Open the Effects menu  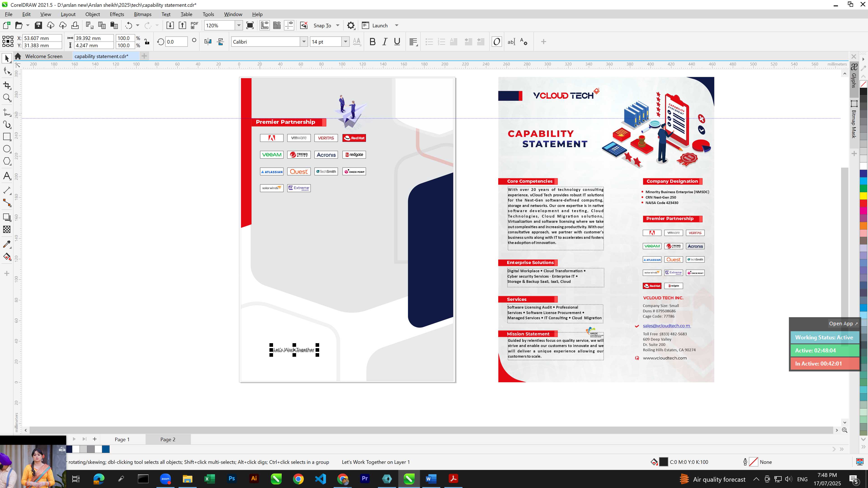pyautogui.click(x=117, y=14)
